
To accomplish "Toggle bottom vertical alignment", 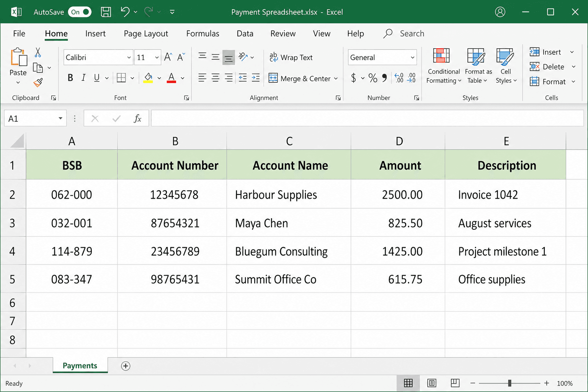I will point(229,57).
